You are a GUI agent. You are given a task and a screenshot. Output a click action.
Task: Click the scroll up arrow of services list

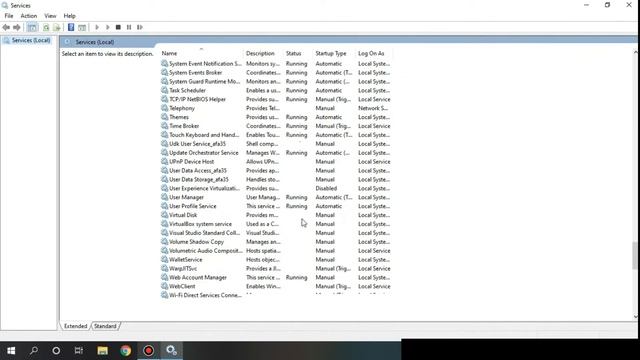tap(635, 52)
